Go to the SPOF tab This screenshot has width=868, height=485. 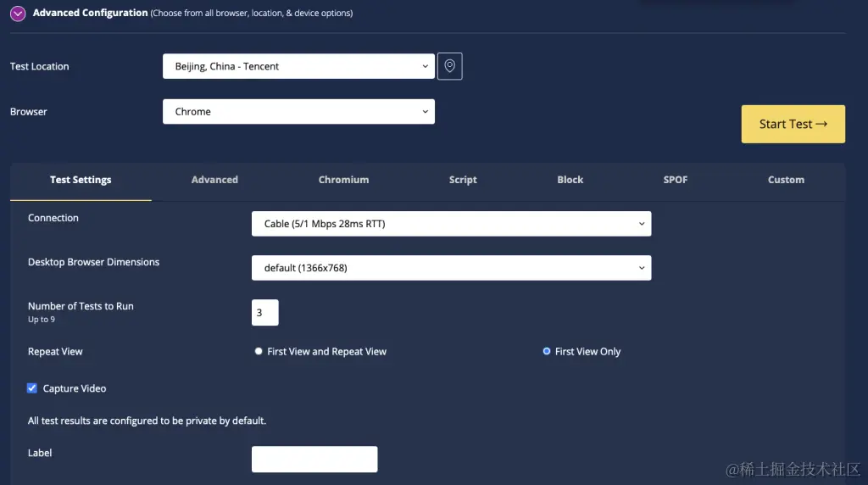676,180
